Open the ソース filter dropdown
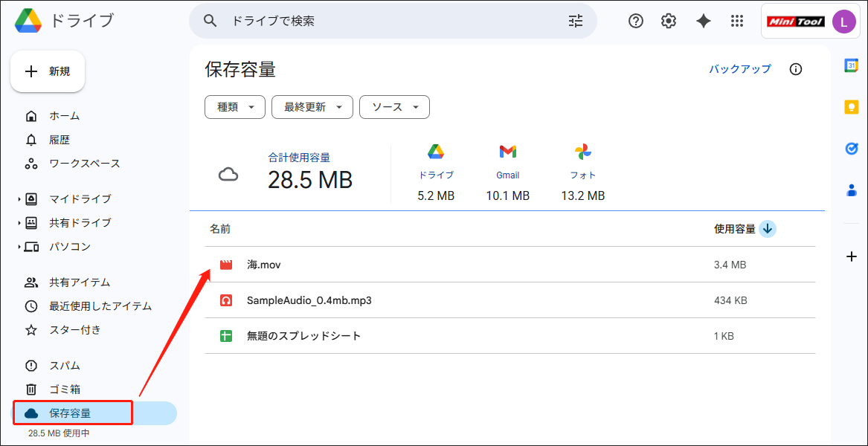868x446 pixels. tap(394, 107)
